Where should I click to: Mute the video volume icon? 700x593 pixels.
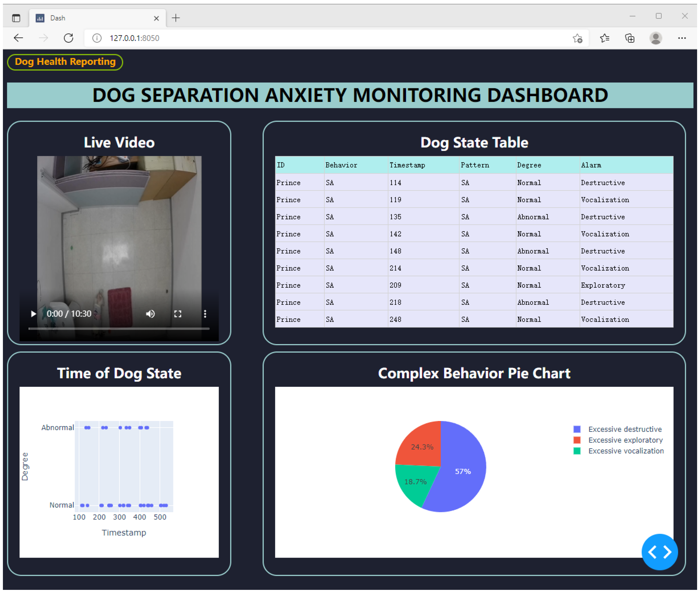click(150, 314)
